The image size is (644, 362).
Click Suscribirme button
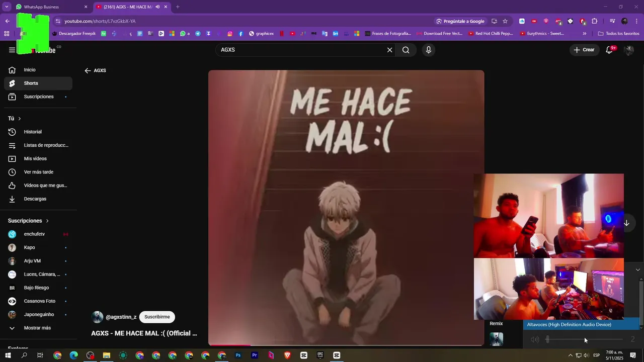(157, 317)
